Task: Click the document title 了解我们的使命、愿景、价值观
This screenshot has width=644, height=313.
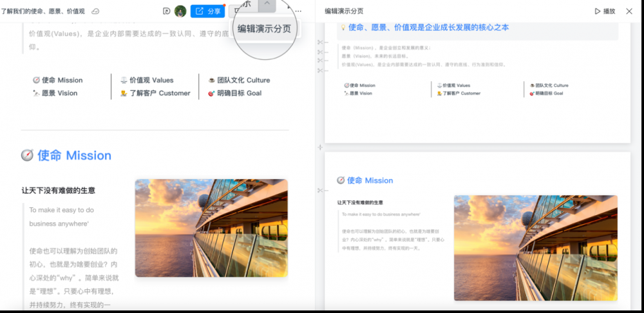Action: pos(43,11)
